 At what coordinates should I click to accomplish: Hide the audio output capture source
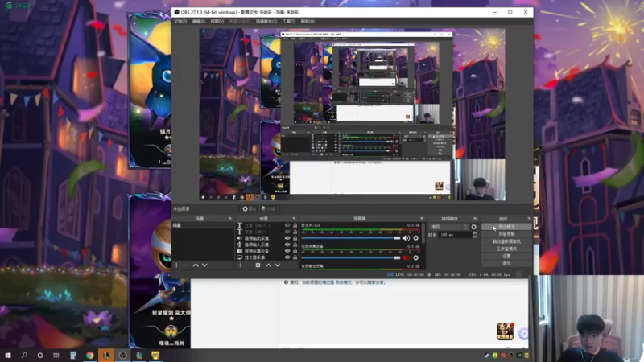click(x=287, y=238)
